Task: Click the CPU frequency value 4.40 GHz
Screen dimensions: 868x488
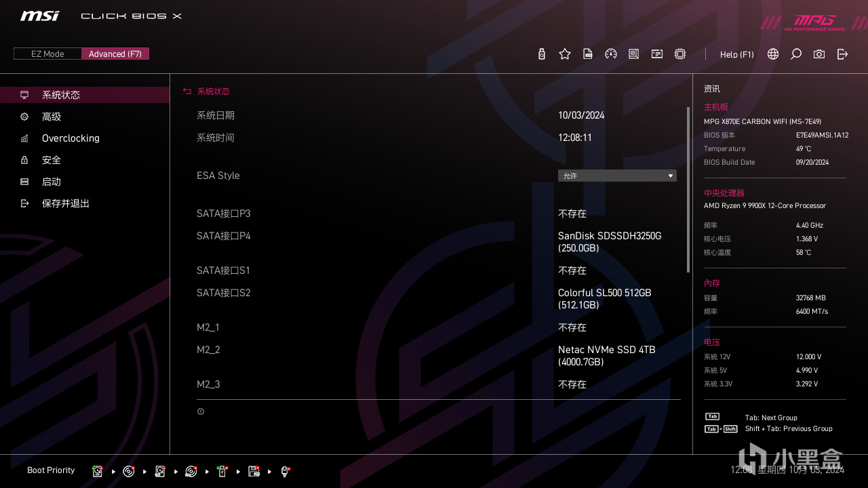Action: click(x=810, y=225)
